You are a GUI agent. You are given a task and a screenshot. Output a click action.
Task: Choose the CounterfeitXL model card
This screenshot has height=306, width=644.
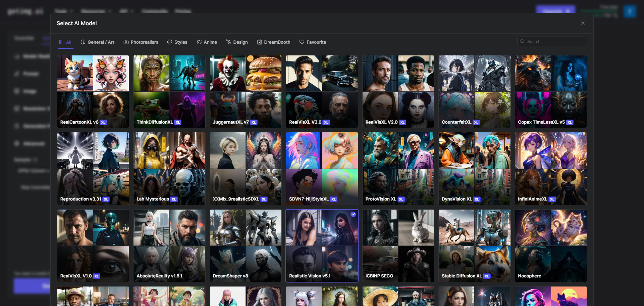pyautogui.click(x=475, y=91)
